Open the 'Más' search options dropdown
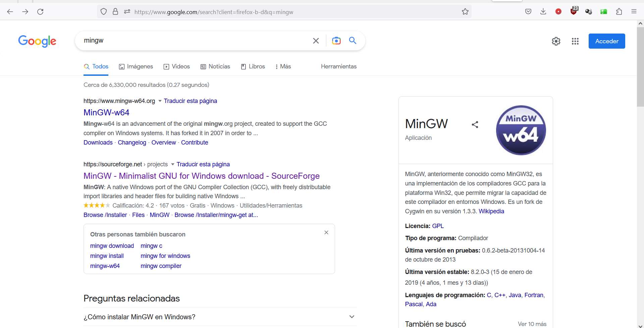This screenshot has width=644, height=328. coord(283,66)
